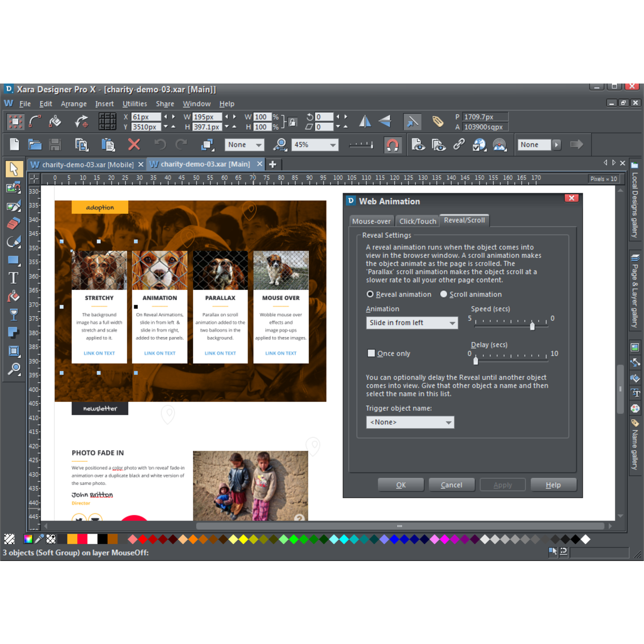This screenshot has height=644, width=644.
Task: Select the Fill tool
Action: tap(14, 296)
